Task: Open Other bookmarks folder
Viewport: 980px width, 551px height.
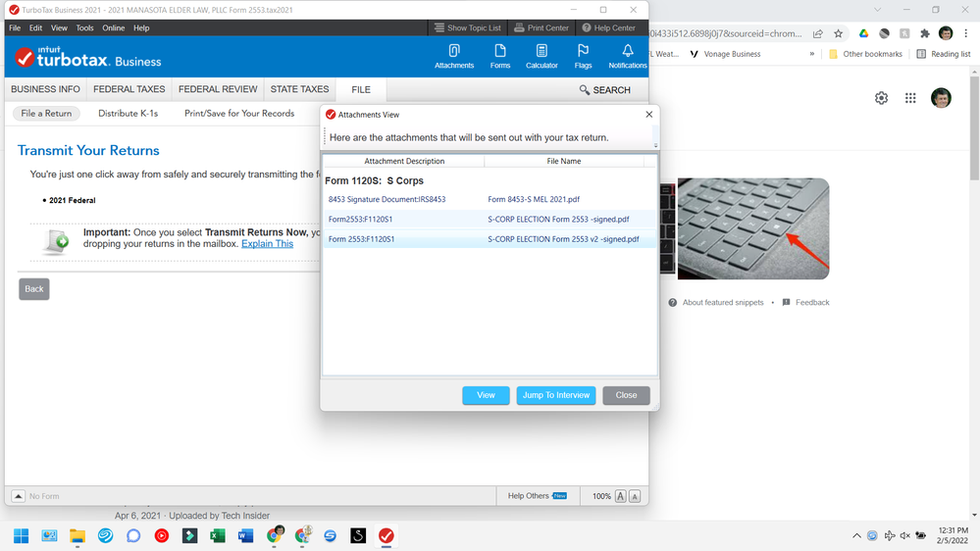Action: pyautogui.click(x=865, y=54)
